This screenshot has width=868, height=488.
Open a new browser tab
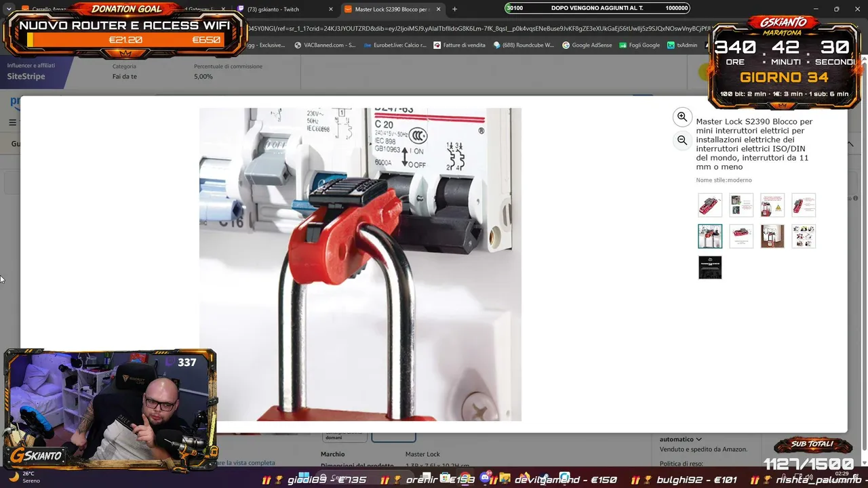454,9
